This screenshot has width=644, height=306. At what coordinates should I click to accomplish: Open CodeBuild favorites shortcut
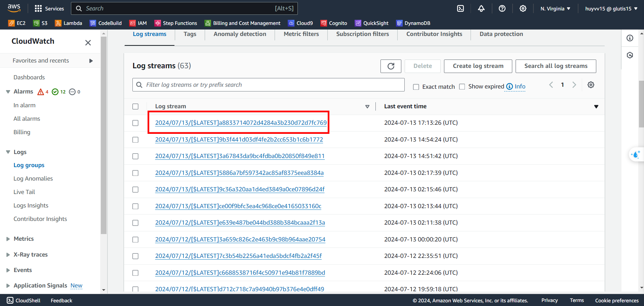[x=106, y=23]
